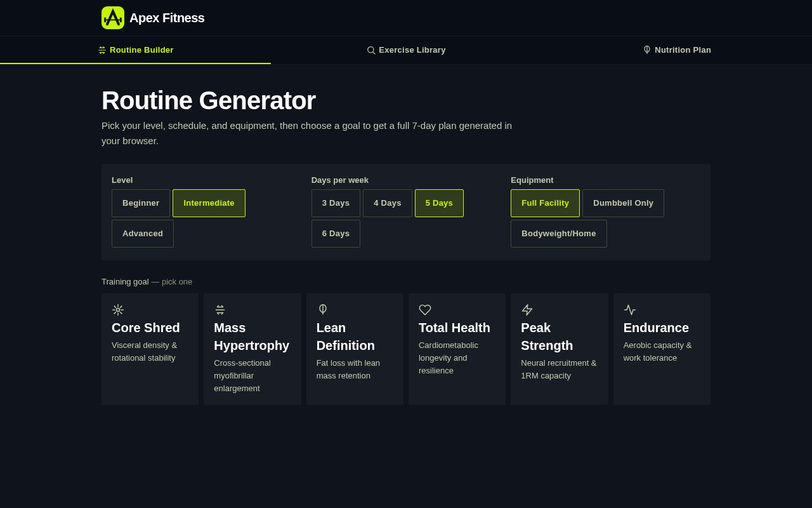The image size is (812, 508).
Task: Click the Core Shred sun icon
Action: click(x=118, y=310)
